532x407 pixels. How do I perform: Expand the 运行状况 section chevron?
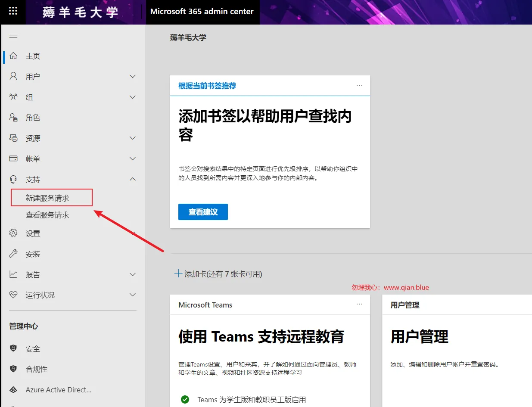pyautogui.click(x=133, y=295)
